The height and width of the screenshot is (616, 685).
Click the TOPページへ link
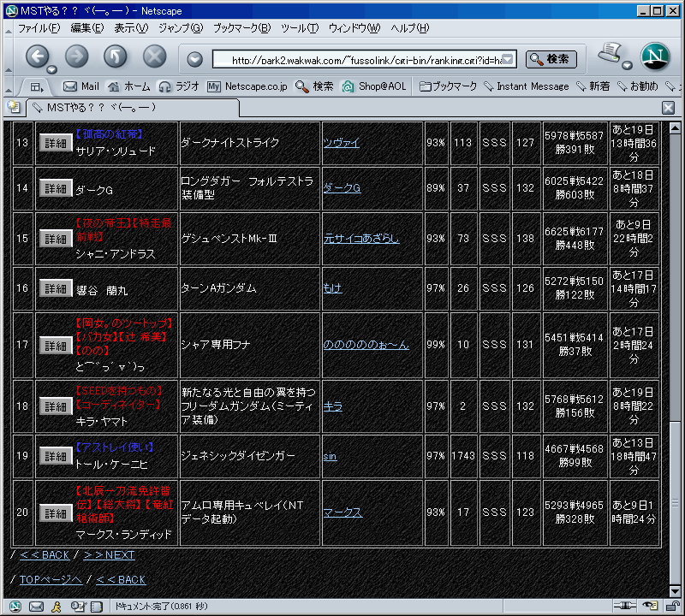pyautogui.click(x=51, y=580)
